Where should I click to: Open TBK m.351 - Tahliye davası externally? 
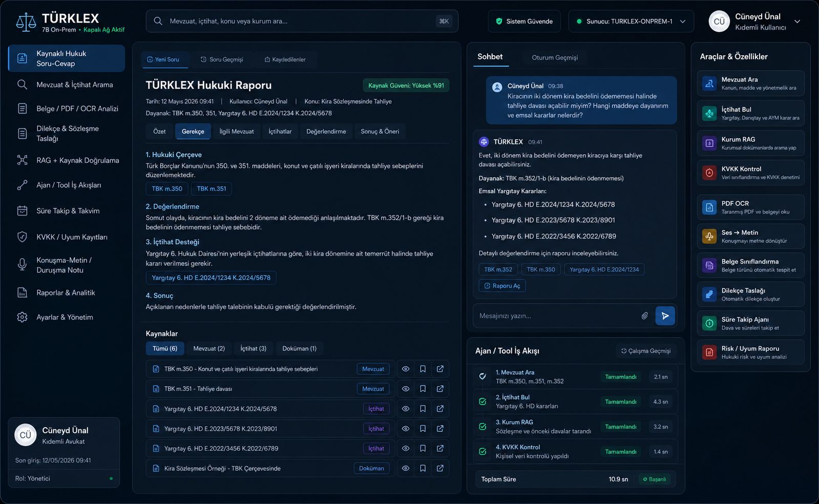click(x=440, y=389)
